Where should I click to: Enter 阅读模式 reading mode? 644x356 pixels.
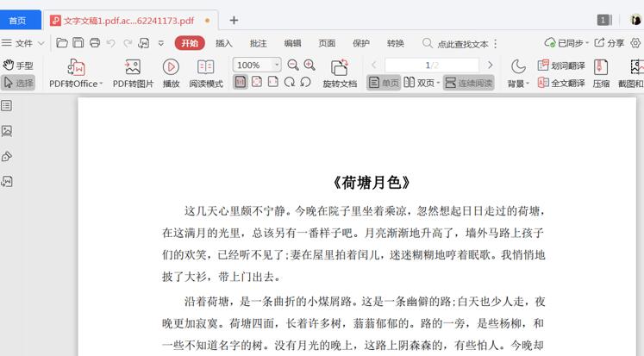(x=206, y=73)
